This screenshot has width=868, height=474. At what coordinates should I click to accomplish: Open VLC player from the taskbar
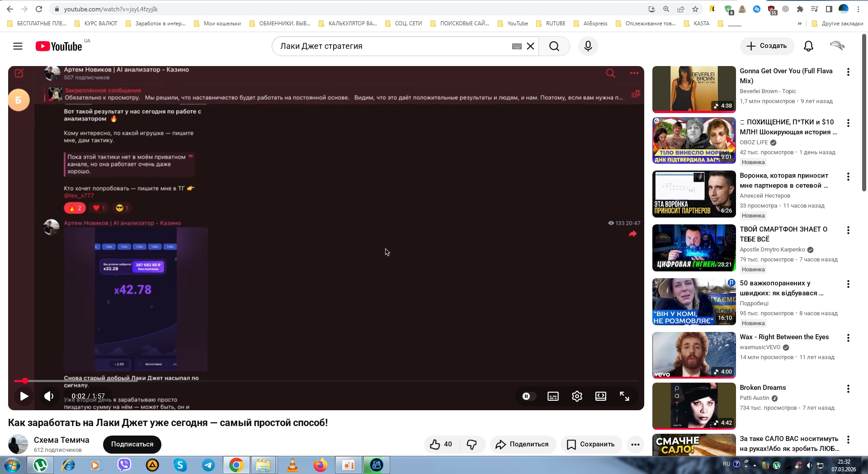click(292, 465)
